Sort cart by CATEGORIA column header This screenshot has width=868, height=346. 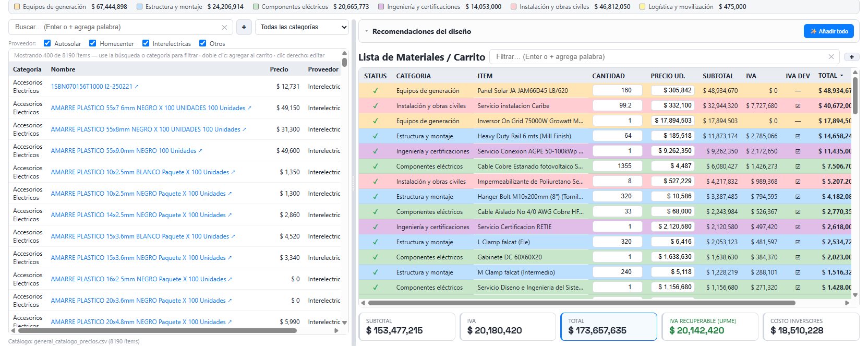point(414,76)
